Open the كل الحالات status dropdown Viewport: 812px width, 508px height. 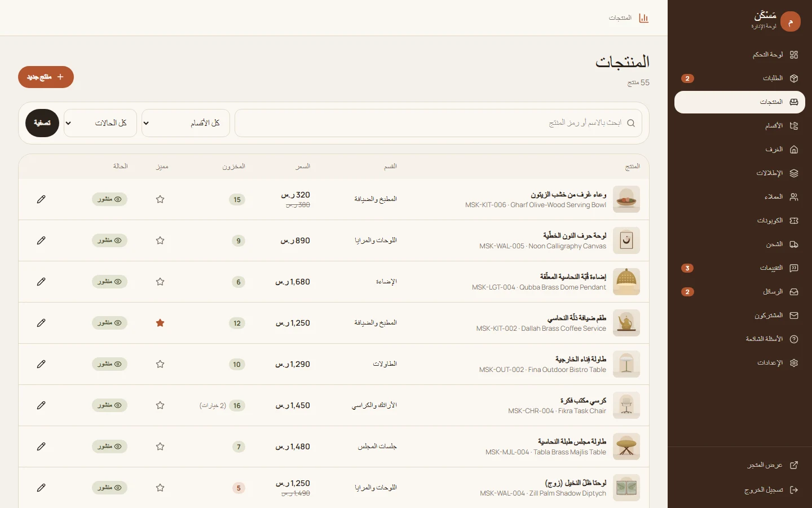click(x=100, y=123)
